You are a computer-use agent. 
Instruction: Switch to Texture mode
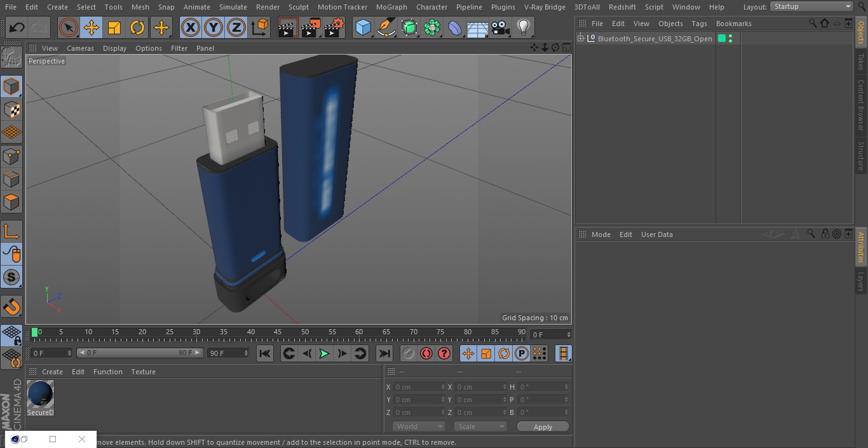[11, 109]
